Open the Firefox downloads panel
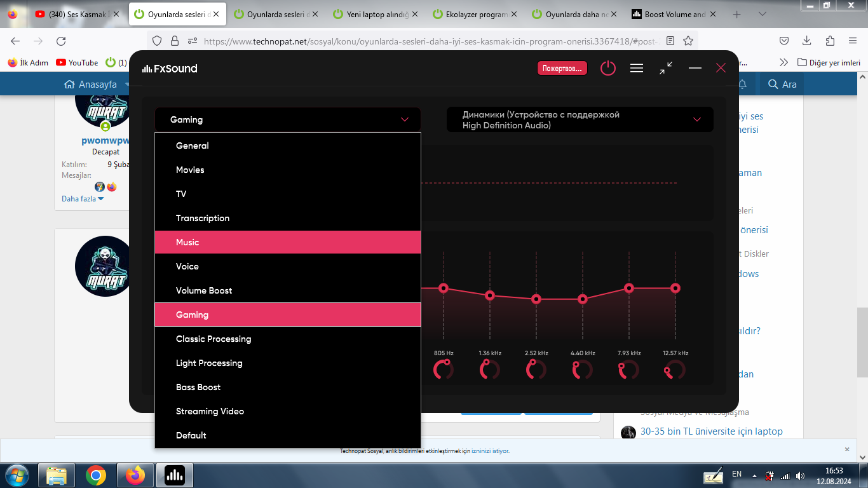 pyautogui.click(x=807, y=41)
